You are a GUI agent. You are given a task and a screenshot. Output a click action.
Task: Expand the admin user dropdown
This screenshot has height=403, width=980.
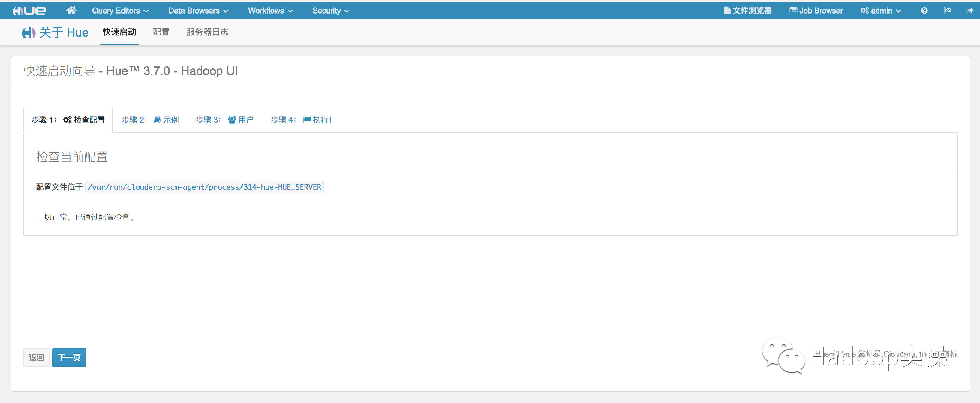881,11
